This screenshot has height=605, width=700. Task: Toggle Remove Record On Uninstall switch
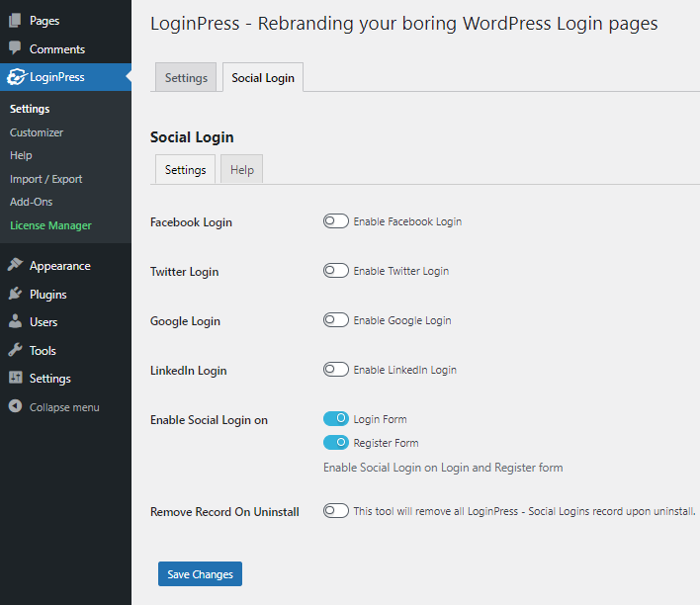(336, 511)
